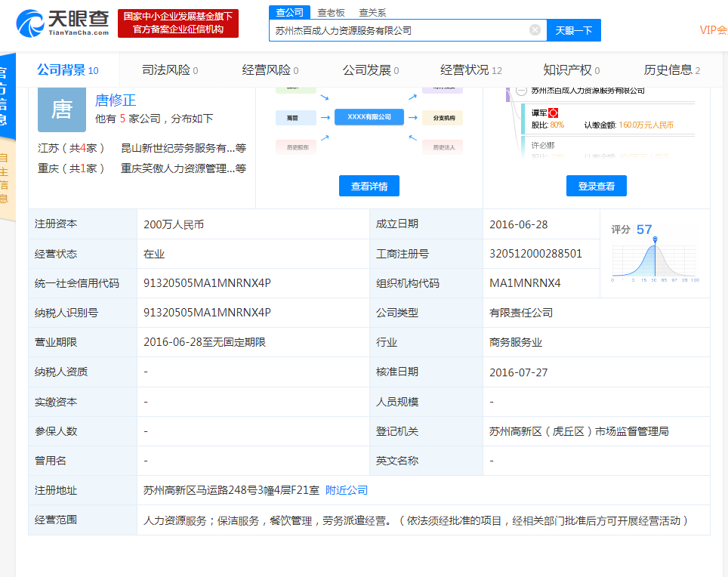The height and width of the screenshot is (577, 728).
Task: Click the 天眼一下 search button
Action: (574, 30)
